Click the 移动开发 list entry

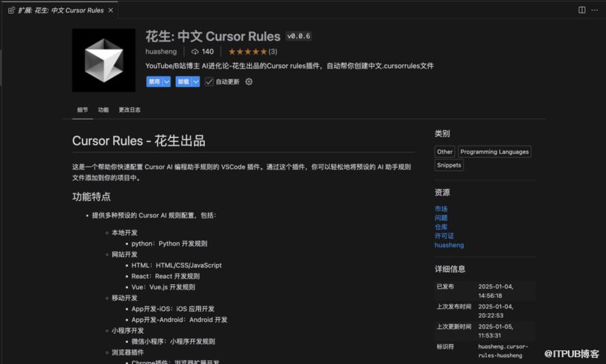125,298
